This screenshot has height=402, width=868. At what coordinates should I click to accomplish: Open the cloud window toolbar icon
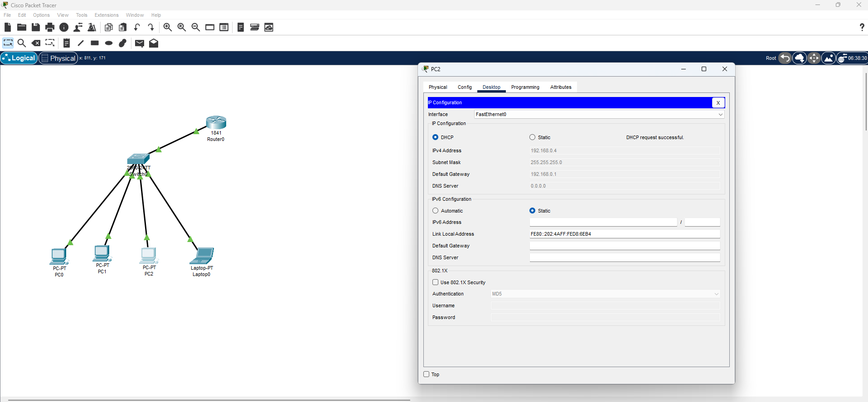pos(269,27)
